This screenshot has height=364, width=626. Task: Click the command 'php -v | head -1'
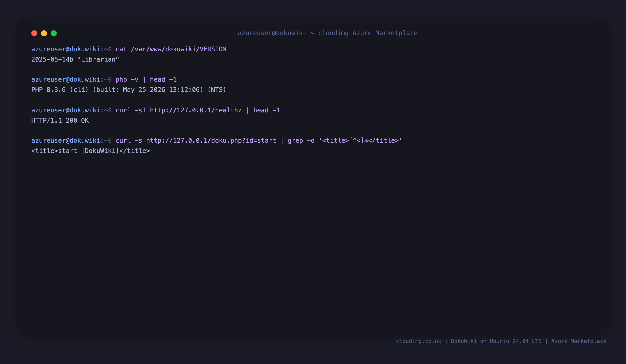(146, 79)
